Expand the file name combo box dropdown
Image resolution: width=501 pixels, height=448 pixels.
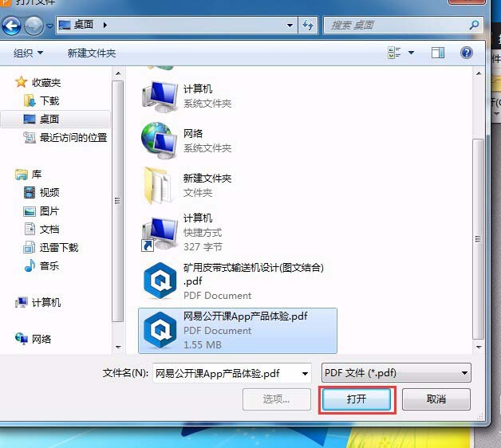pos(304,373)
